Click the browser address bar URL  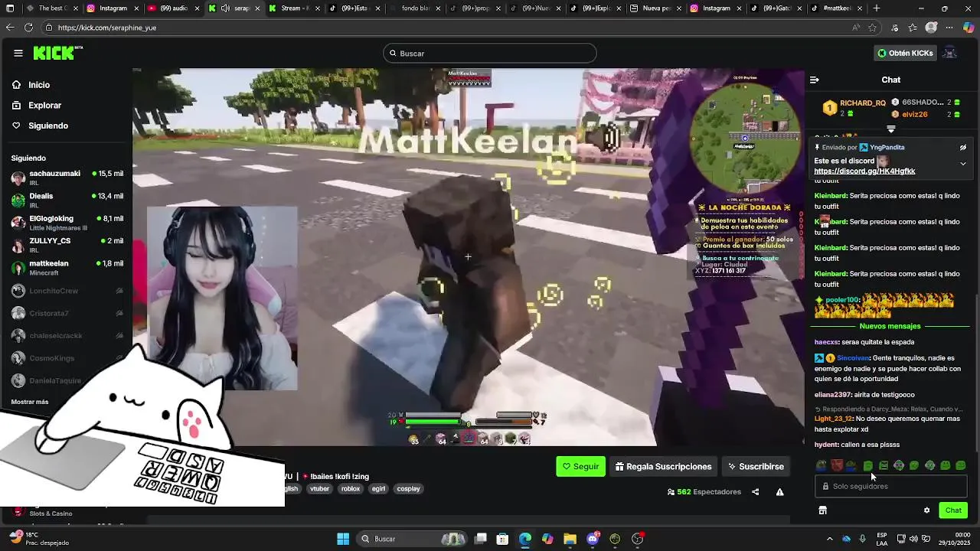click(106, 28)
